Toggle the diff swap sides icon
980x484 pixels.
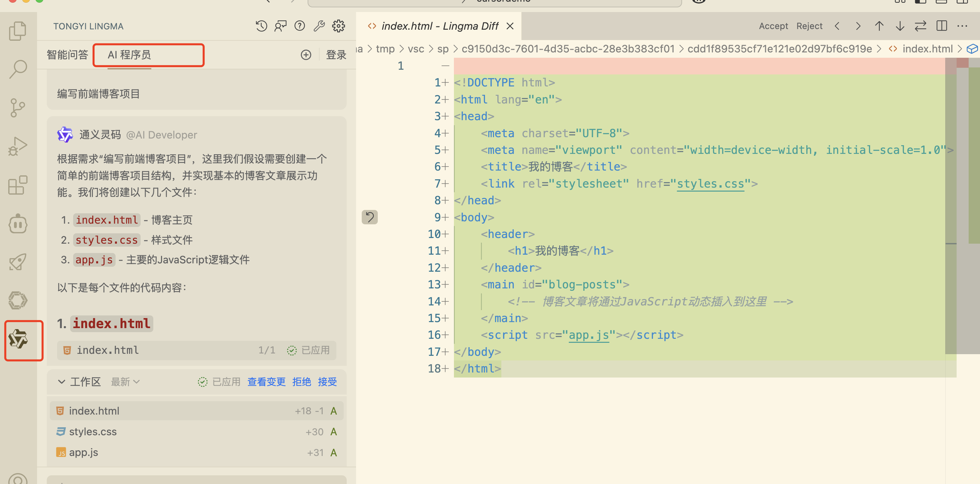pyautogui.click(x=921, y=26)
